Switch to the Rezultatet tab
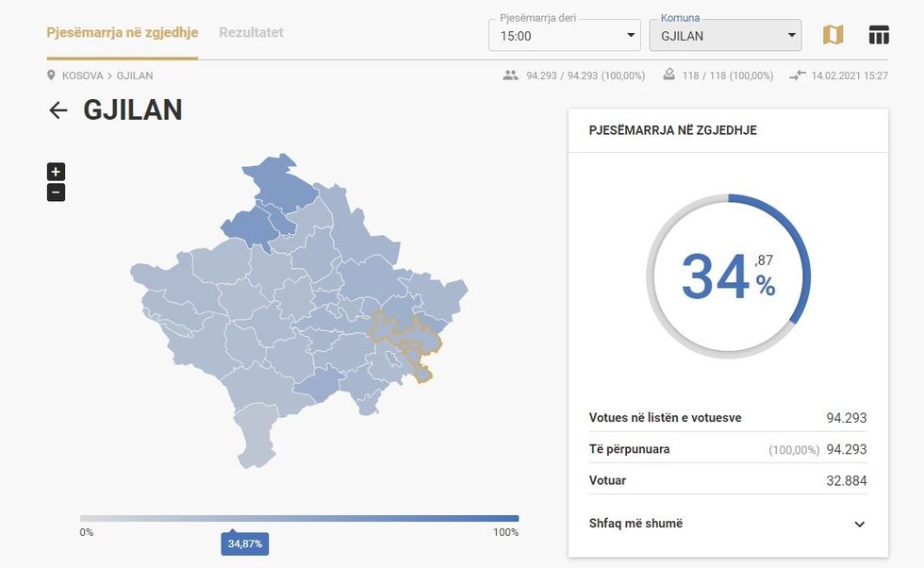Viewport: 924px width, 568px height. (251, 32)
